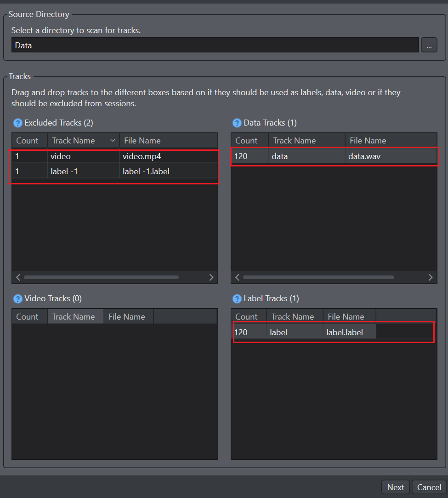Viewport: 448px width, 498px height.
Task: Select the label -1.label excluded track row
Action: coord(115,172)
